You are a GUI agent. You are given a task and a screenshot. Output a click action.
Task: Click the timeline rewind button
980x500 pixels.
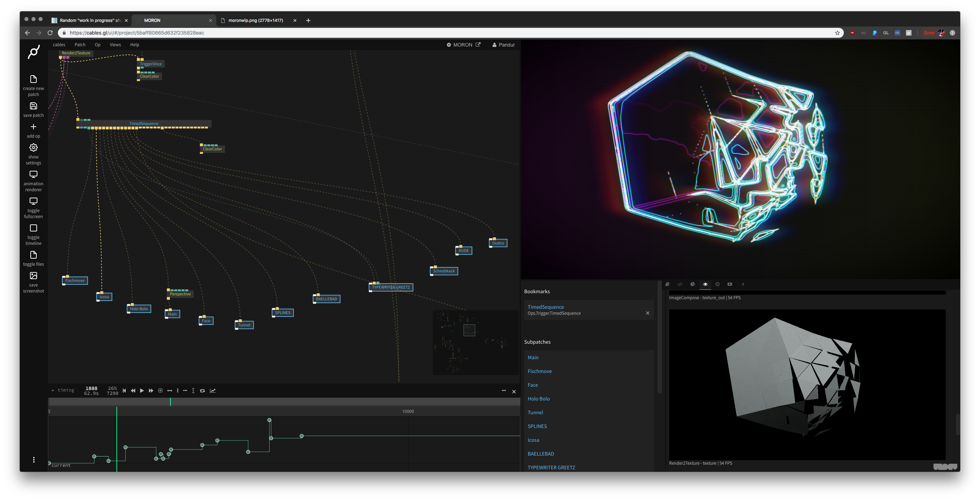[x=133, y=390]
